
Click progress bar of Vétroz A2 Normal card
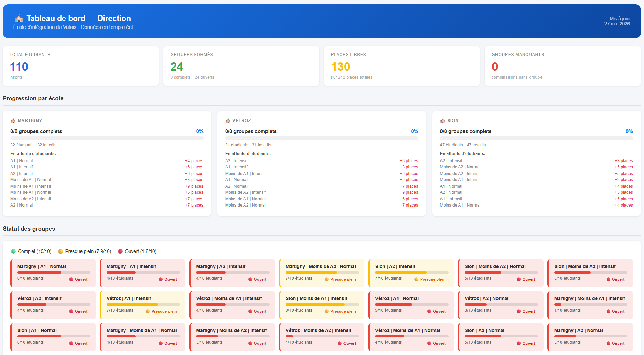coord(501,304)
